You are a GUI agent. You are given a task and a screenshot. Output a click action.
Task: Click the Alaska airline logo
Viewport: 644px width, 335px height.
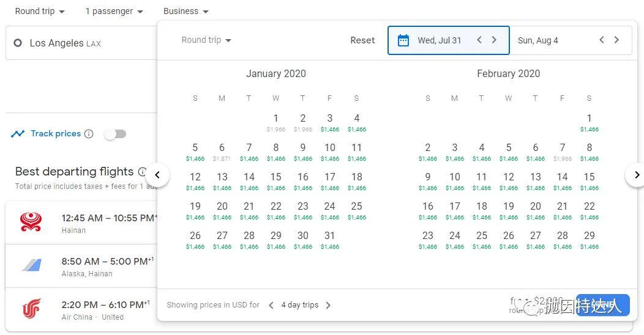point(31,267)
